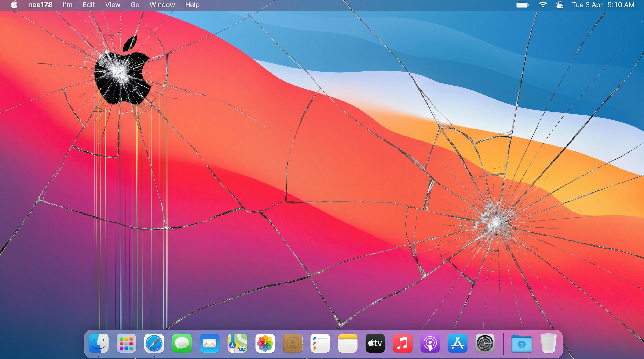Open the Mail app

coord(209,343)
